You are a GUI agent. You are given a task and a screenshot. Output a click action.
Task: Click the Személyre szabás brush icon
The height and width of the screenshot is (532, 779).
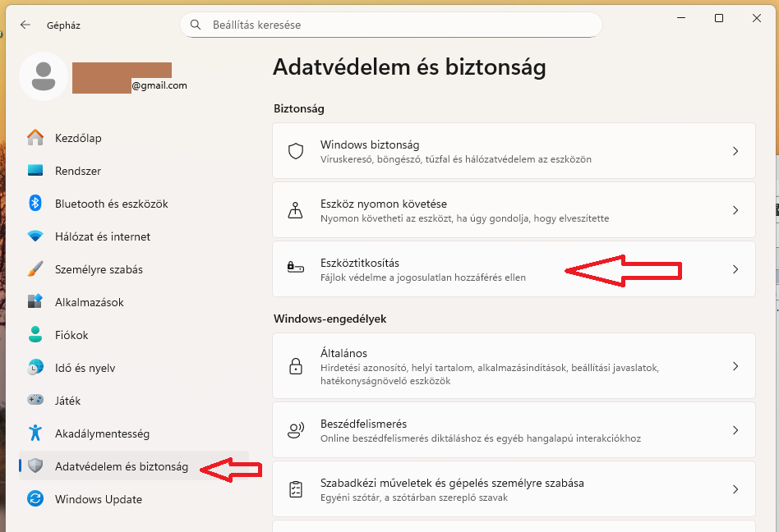(x=35, y=269)
